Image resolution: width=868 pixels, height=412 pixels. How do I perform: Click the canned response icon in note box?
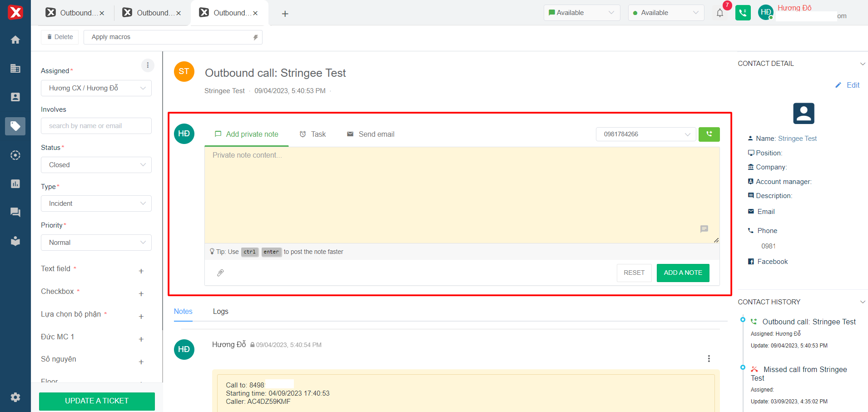704,229
